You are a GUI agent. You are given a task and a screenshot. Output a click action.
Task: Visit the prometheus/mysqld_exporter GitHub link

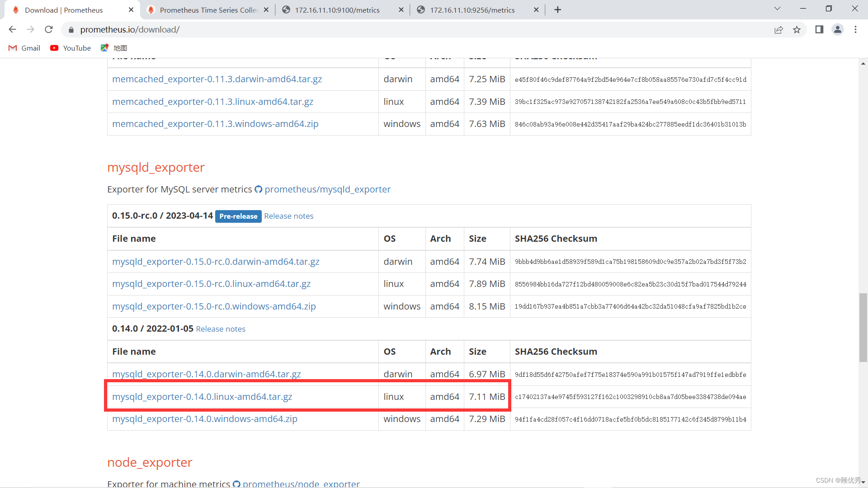(327, 189)
